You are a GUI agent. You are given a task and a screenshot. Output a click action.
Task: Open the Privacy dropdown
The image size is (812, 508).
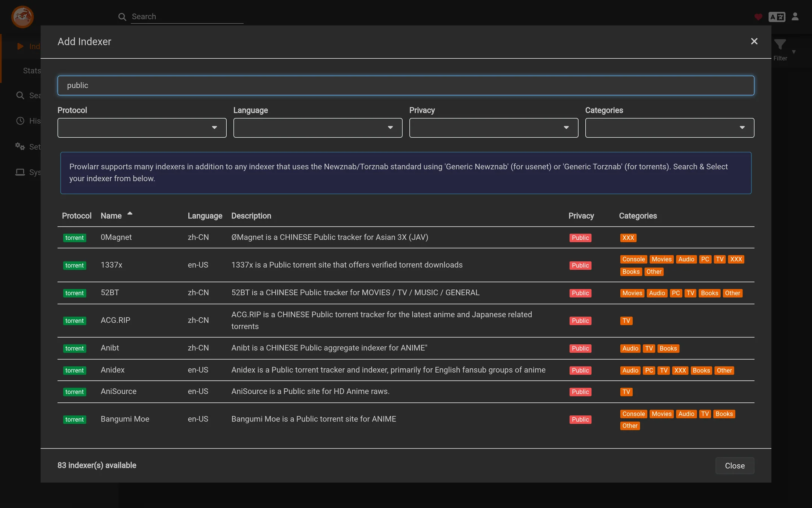(x=494, y=128)
